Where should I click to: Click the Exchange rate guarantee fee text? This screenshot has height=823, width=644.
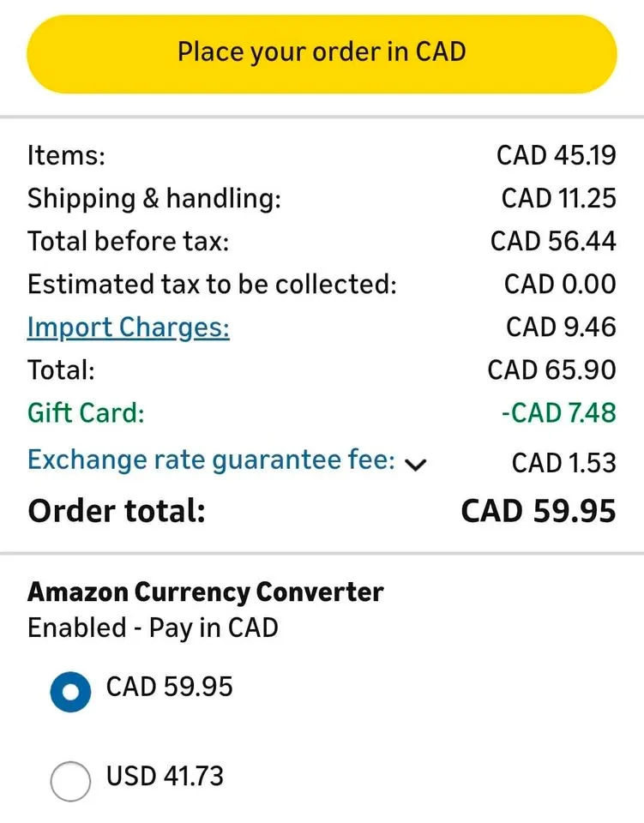tap(211, 460)
